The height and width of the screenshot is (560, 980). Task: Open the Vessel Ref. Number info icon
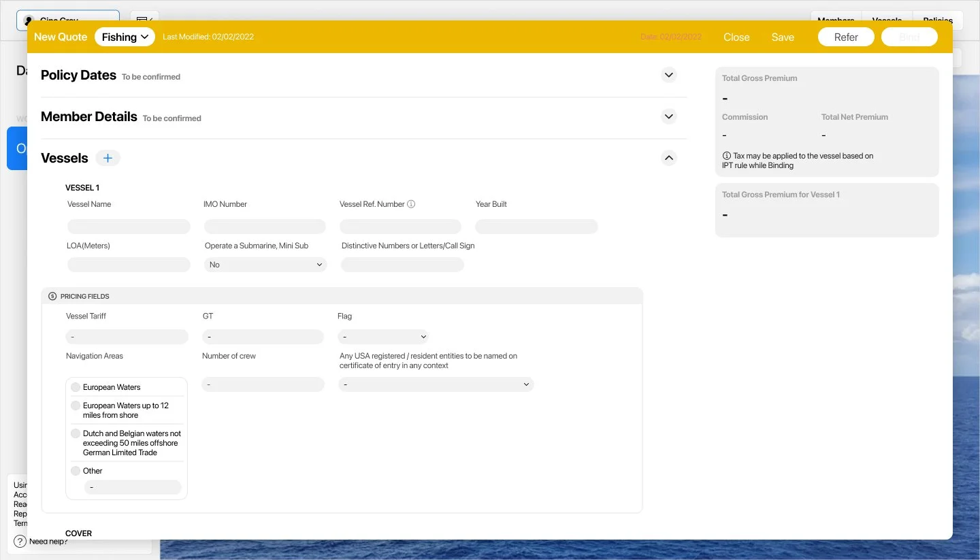(x=411, y=204)
